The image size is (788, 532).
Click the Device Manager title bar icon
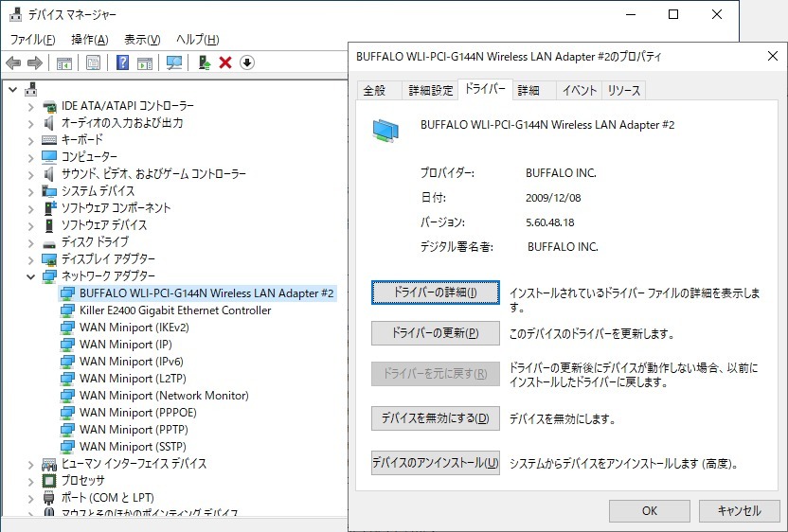click(15, 14)
